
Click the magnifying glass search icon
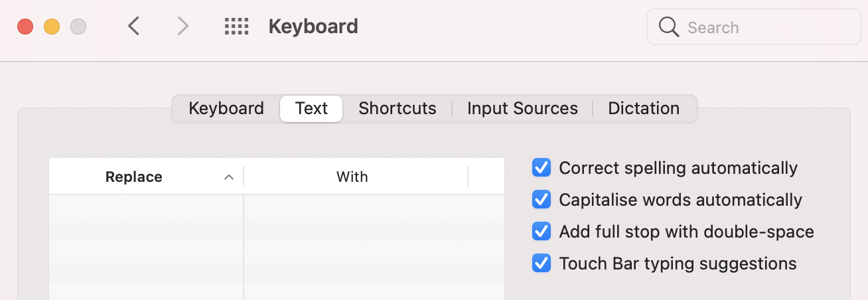coord(668,27)
